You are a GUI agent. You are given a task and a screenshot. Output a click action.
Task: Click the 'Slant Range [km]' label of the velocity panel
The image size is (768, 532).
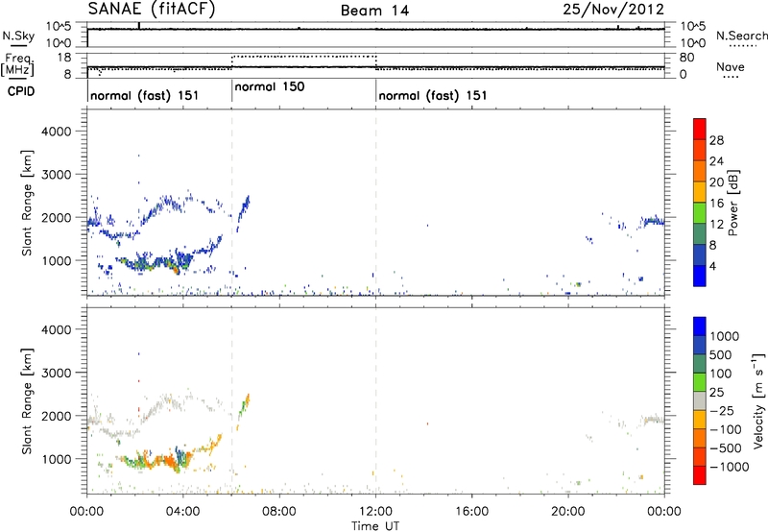pyautogui.click(x=27, y=400)
